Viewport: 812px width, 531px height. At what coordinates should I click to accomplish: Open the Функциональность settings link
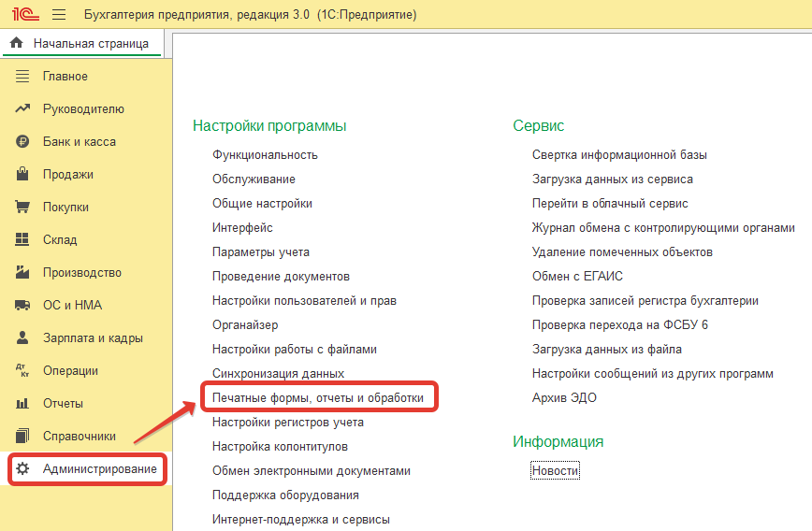click(265, 155)
